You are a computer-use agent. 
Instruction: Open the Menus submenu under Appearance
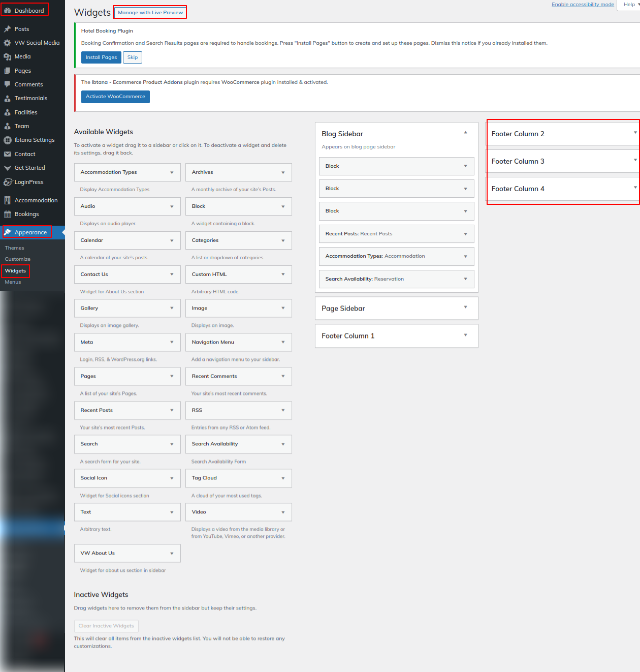[13, 282]
